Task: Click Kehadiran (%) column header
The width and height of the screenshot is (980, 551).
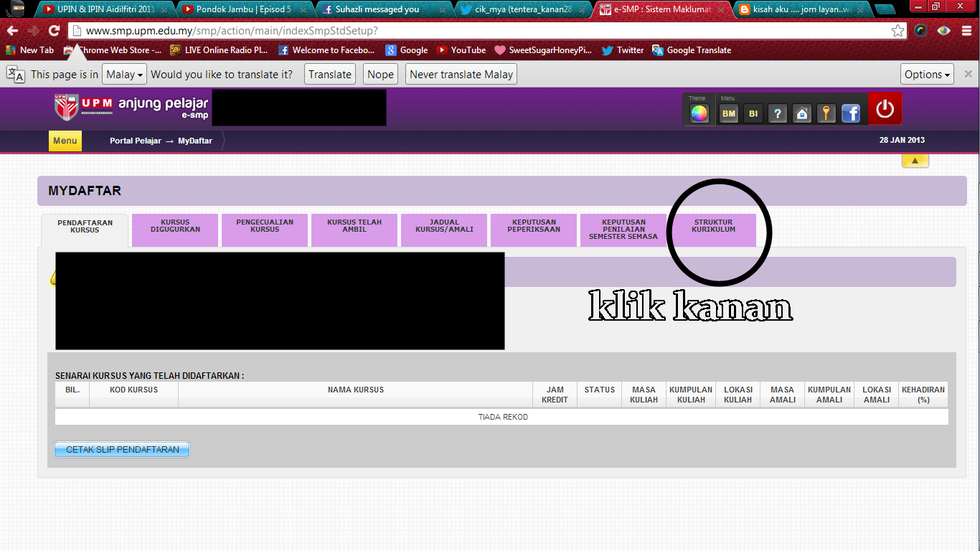Action: [923, 395]
